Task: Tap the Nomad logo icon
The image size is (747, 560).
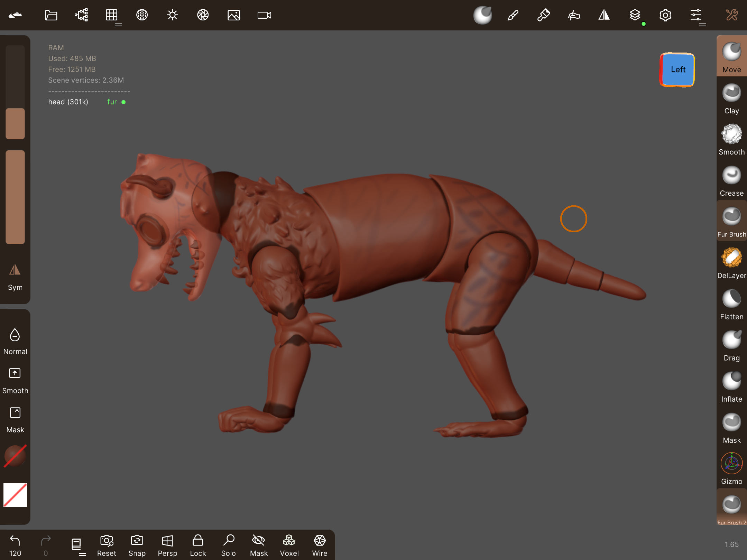Action: point(15,15)
